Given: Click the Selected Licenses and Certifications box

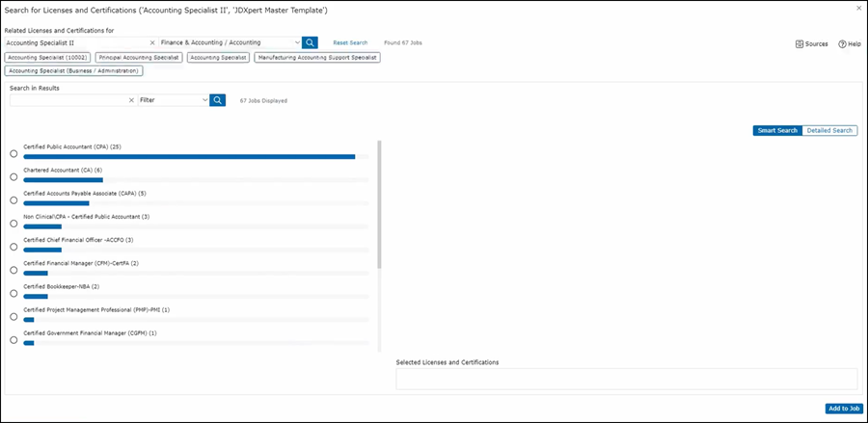Looking at the screenshot, I should pyautogui.click(x=626, y=379).
